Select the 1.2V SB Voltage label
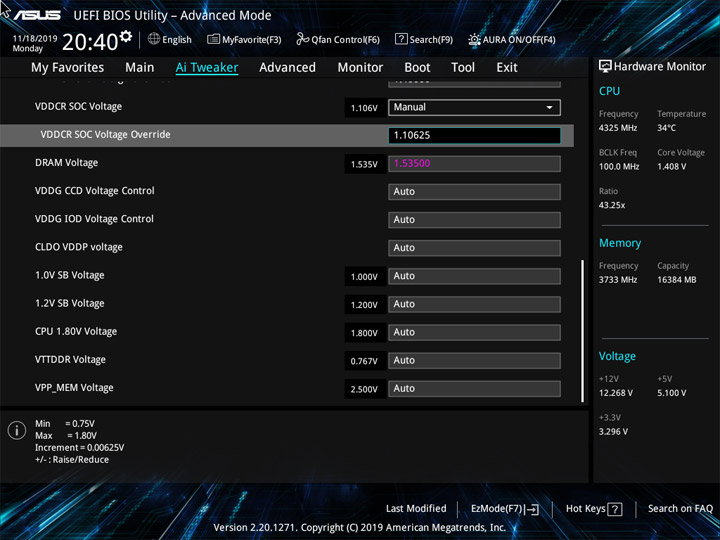This screenshot has height=540, width=720. (x=70, y=303)
